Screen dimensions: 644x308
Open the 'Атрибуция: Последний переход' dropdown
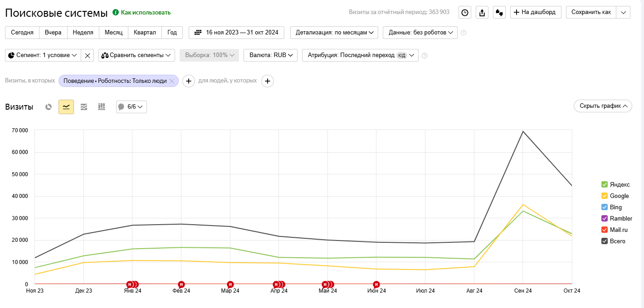click(x=360, y=55)
